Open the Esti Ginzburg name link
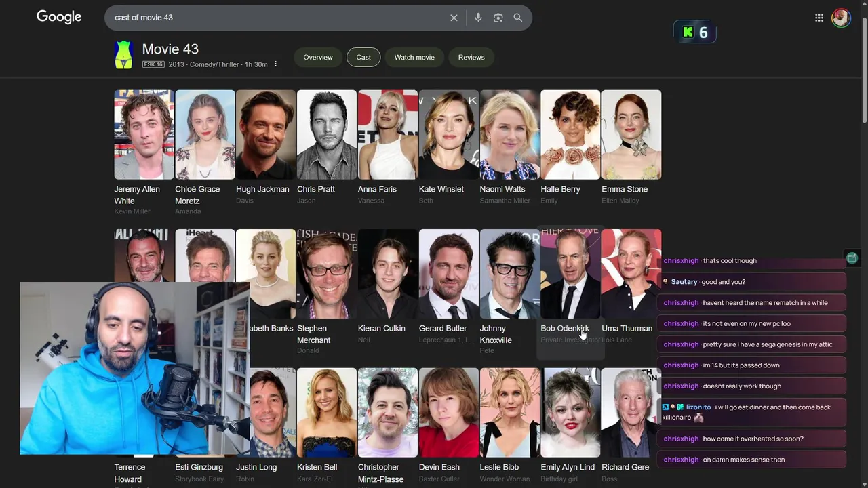This screenshot has height=488, width=868. [199, 467]
